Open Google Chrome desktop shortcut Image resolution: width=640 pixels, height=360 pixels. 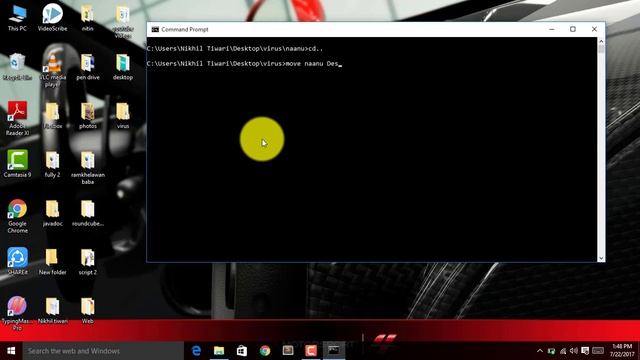17,216
